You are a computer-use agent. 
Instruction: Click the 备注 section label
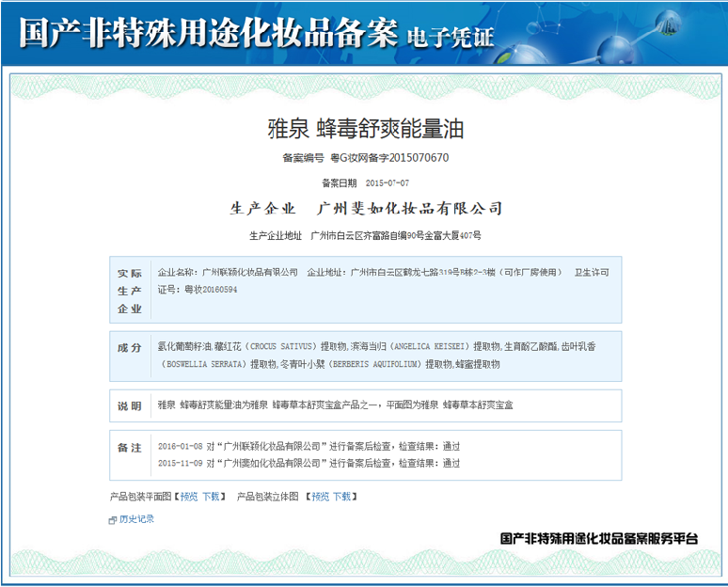pyautogui.click(x=130, y=448)
